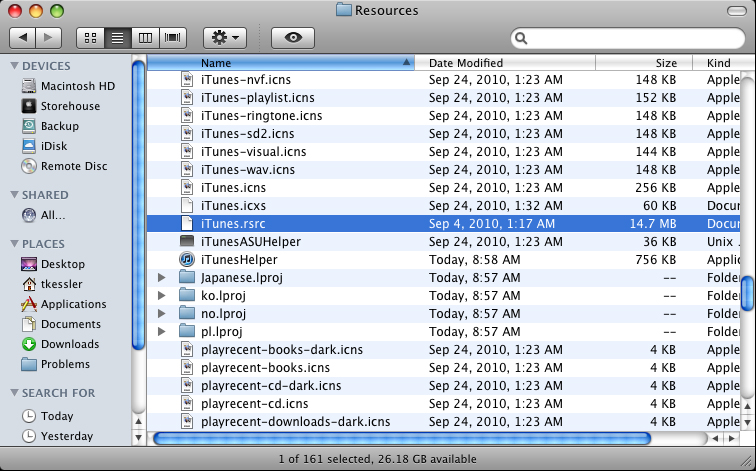Screen dimensions: 756x471
Task: Expand the ko.lproj folder
Action: coord(162,296)
